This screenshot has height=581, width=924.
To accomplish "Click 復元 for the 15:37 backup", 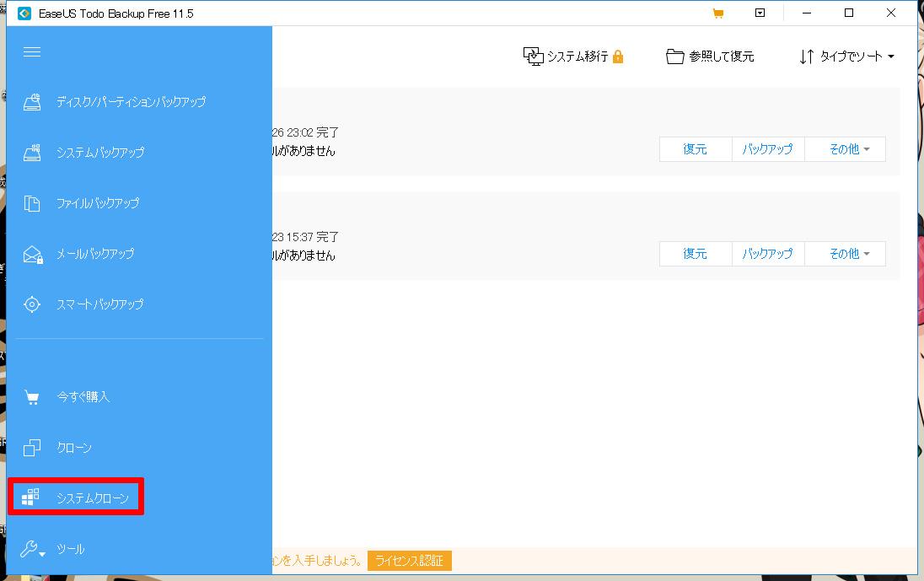I will (696, 254).
